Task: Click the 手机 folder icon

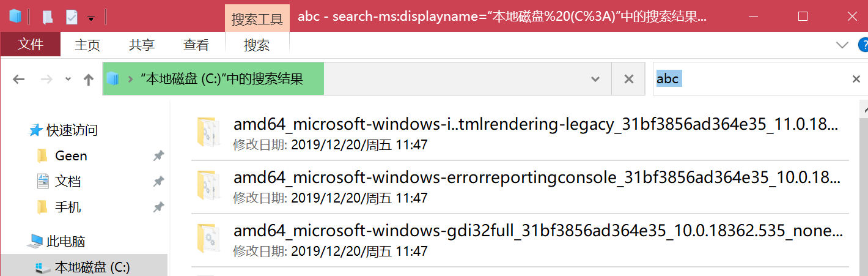Action: tap(42, 207)
